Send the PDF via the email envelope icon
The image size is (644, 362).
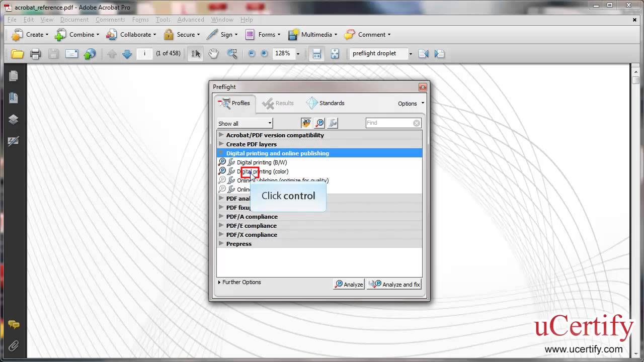(71, 54)
